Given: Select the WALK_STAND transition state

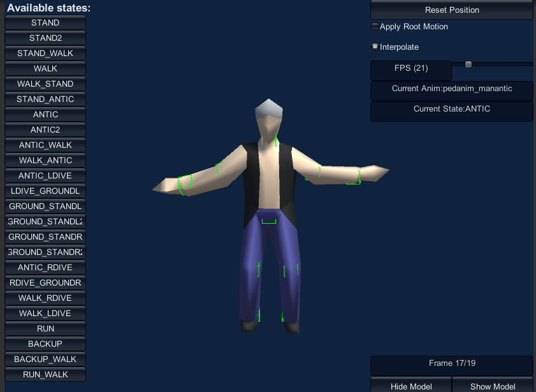Looking at the screenshot, I should (x=45, y=84).
